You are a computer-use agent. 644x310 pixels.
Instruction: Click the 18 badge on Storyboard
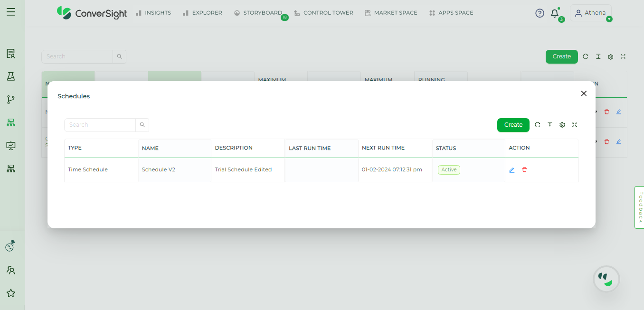[284, 18]
